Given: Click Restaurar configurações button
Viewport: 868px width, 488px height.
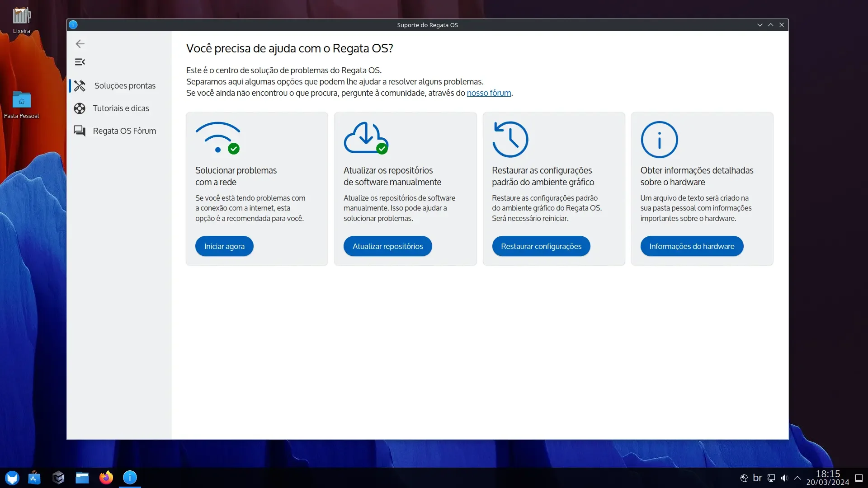Looking at the screenshot, I should [x=541, y=246].
